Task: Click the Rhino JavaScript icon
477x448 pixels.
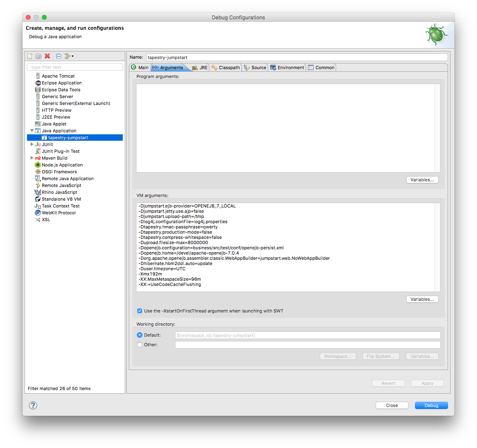Action: click(38, 192)
